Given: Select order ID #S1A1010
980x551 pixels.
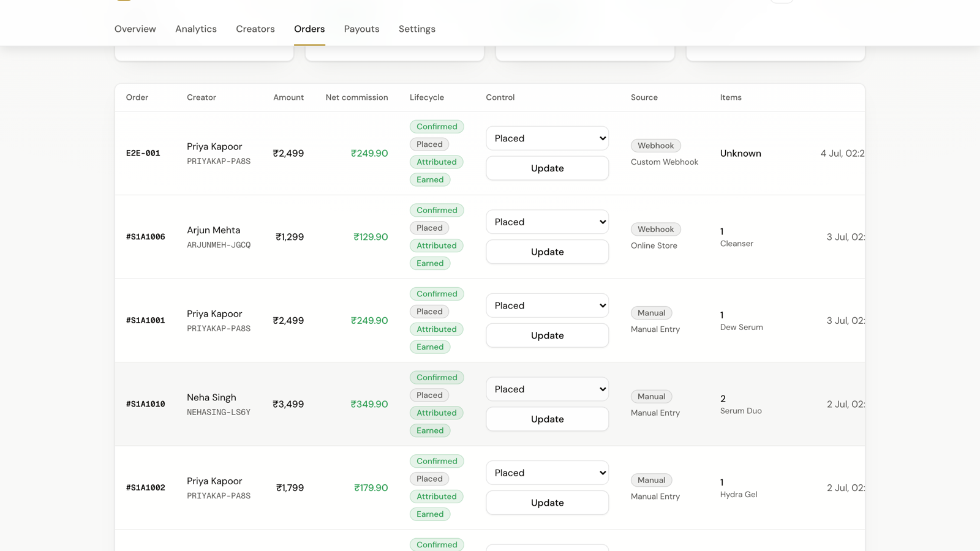Looking at the screenshot, I should (x=146, y=404).
